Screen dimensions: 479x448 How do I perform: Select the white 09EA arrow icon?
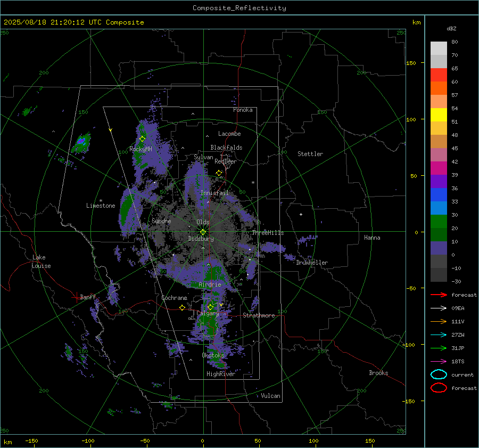click(439, 308)
